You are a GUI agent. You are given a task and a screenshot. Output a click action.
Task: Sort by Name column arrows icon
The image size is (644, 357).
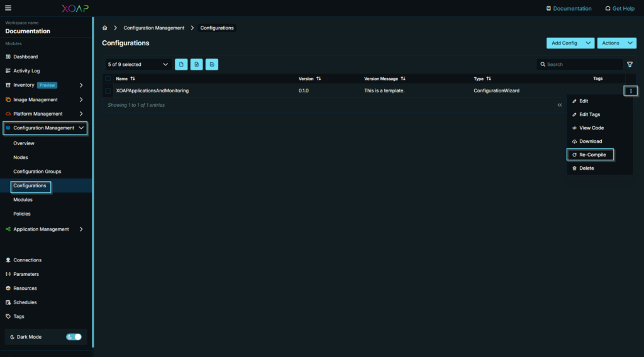pyautogui.click(x=133, y=79)
